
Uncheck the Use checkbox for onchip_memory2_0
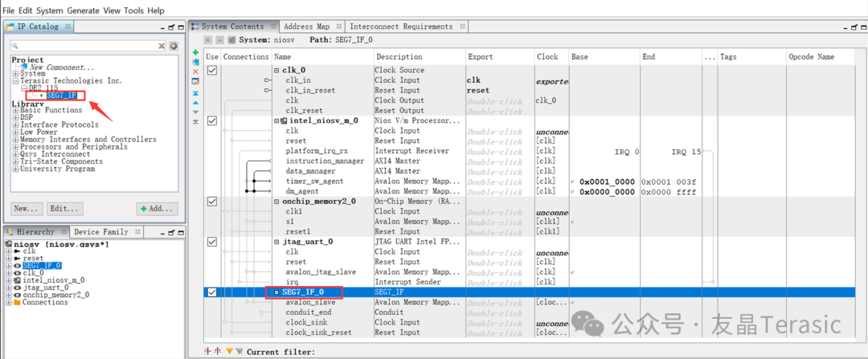tap(212, 202)
